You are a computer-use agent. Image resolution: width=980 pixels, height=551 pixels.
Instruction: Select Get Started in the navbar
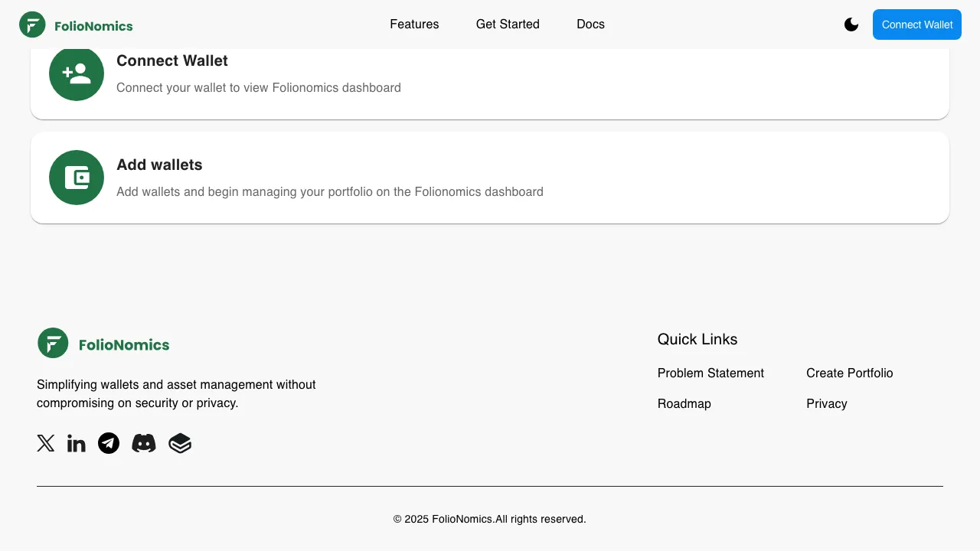click(x=508, y=24)
